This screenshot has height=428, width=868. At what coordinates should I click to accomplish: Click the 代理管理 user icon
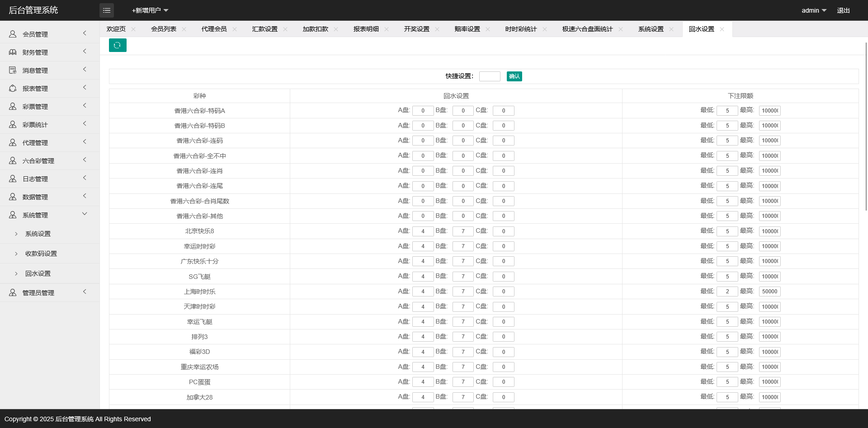pyautogui.click(x=13, y=142)
